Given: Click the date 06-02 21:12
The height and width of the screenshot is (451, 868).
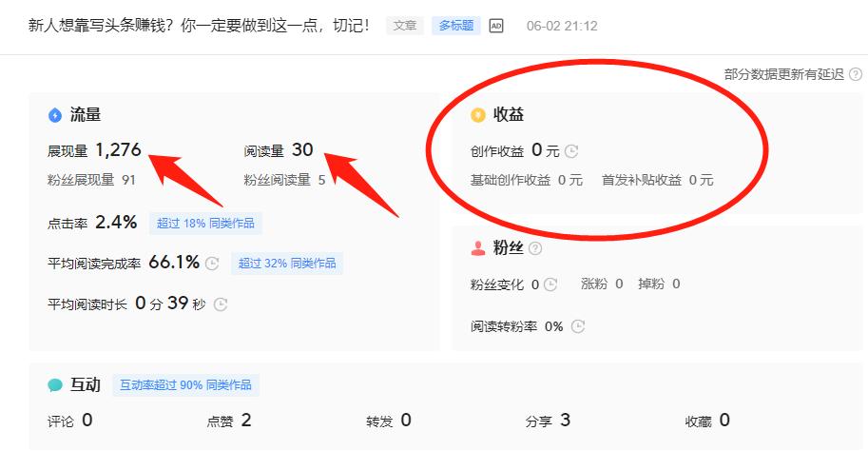Looking at the screenshot, I should (562, 26).
